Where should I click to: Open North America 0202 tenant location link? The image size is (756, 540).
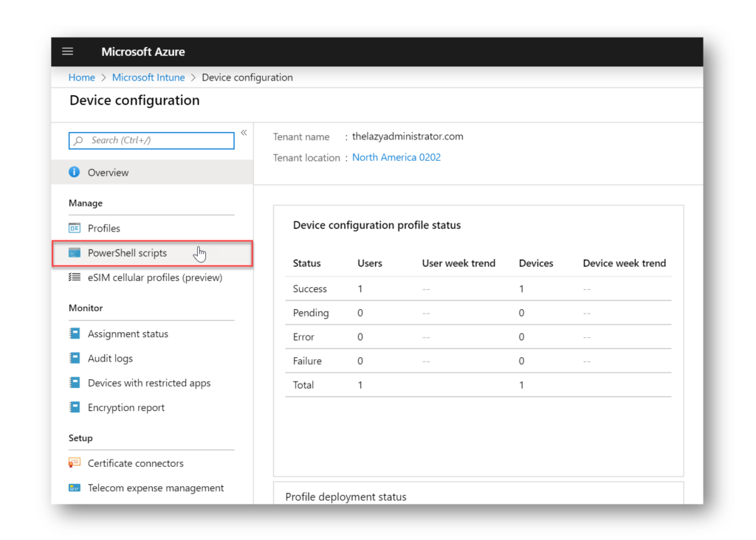pos(396,158)
